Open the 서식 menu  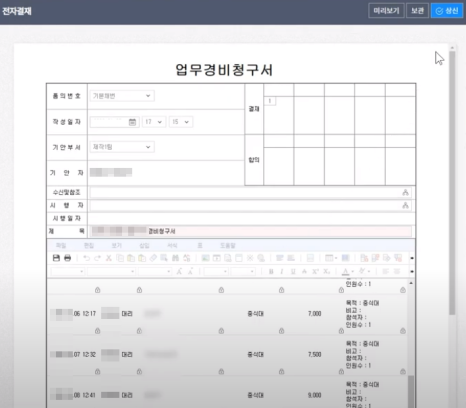click(x=172, y=246)
